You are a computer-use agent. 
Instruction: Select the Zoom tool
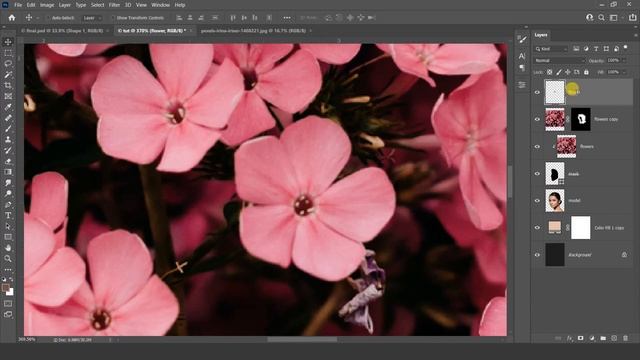pyautogui.click(x=8, y=258)
